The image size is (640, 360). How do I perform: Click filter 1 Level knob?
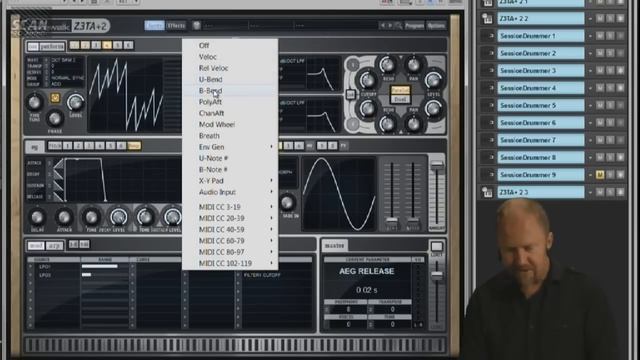[x=433, y=80]
